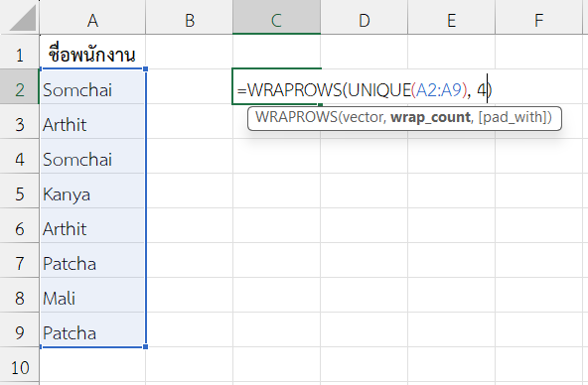Screen dimensions: 588x385
Task: Click WRAPROWS function name in tooltip
Action: click(296, 117)
